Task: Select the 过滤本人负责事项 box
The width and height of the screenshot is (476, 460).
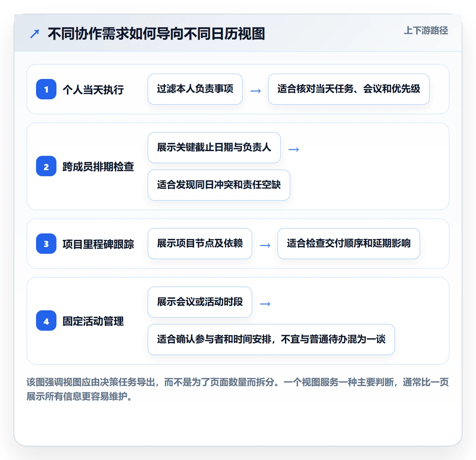Action: click(x=195, y=89)
